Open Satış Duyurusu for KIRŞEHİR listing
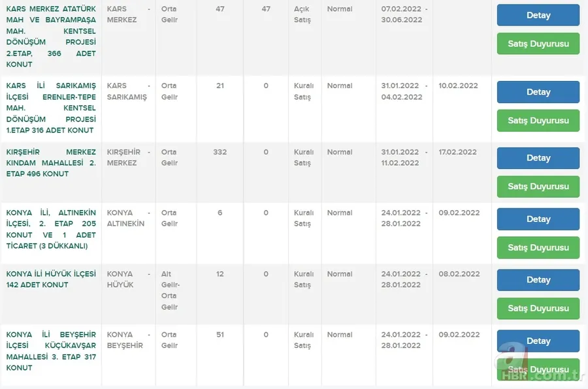Screen dimensions: 588x389 click(538, 187)
